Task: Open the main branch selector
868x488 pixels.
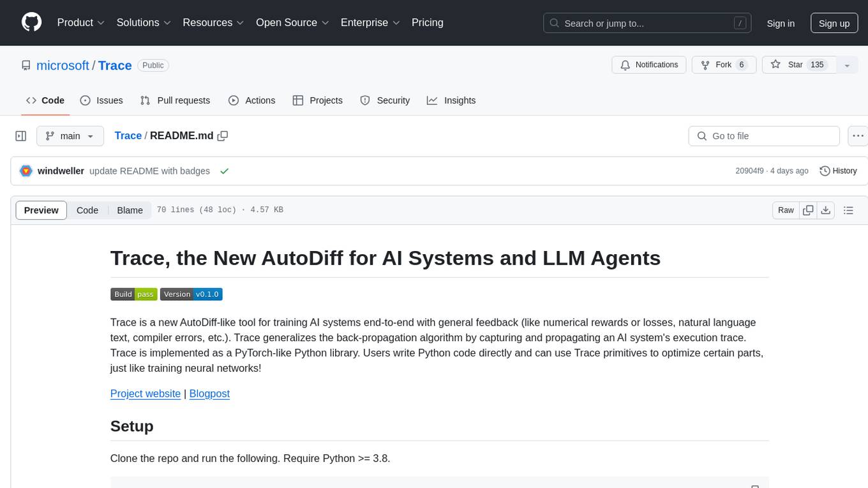Action: tap(70, 136)
